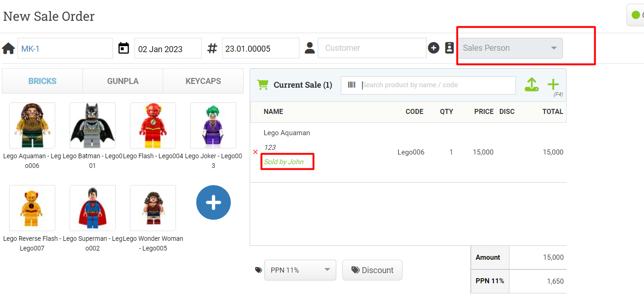Click the TOTAL column header

(553, 112)
